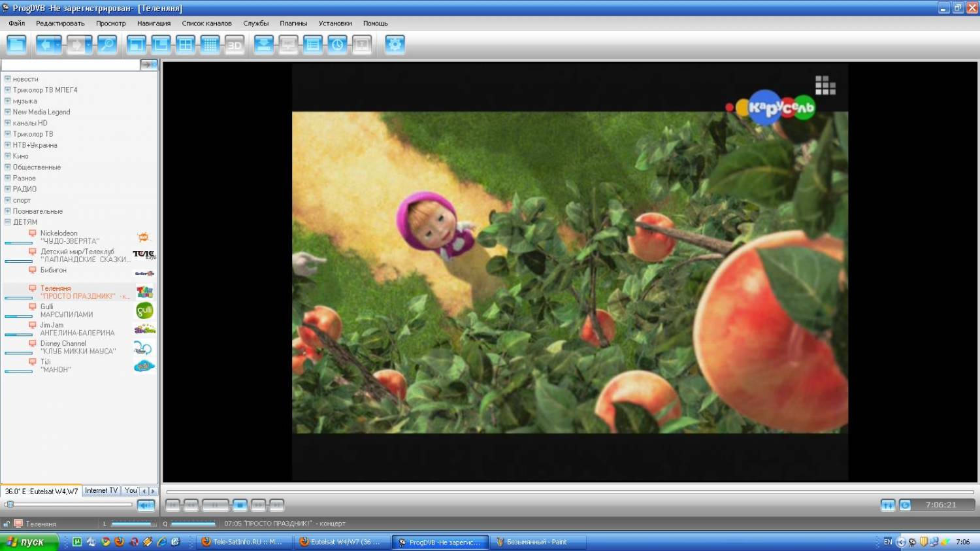
Task: Click the skip to start playback button
Action: pos(172,505)
